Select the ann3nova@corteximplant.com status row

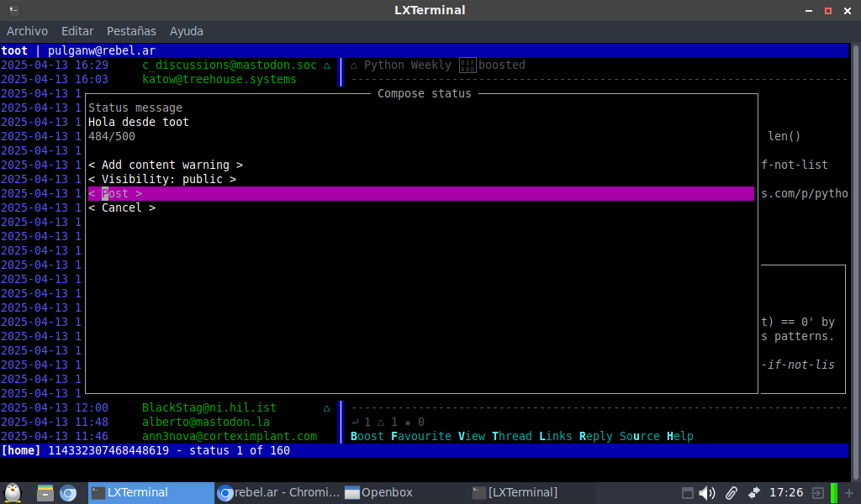click(170, 437)
